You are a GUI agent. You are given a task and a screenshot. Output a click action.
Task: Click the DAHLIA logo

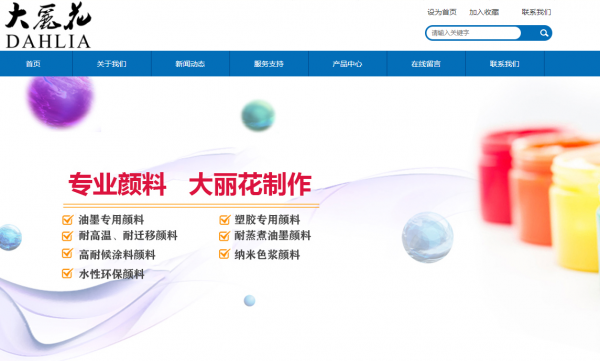coord(48,26)
